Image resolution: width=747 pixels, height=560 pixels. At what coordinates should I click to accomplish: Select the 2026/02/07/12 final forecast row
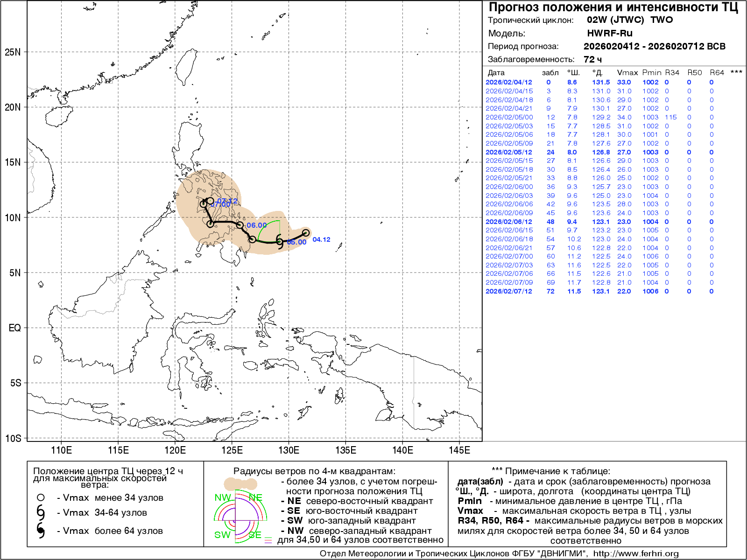[508, 291]
